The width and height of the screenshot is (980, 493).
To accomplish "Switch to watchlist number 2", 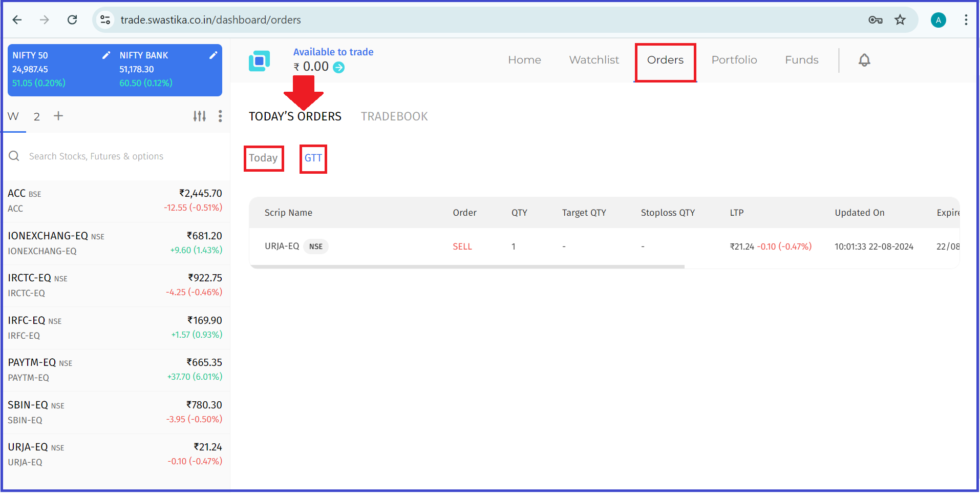I will tap(37, 117).
